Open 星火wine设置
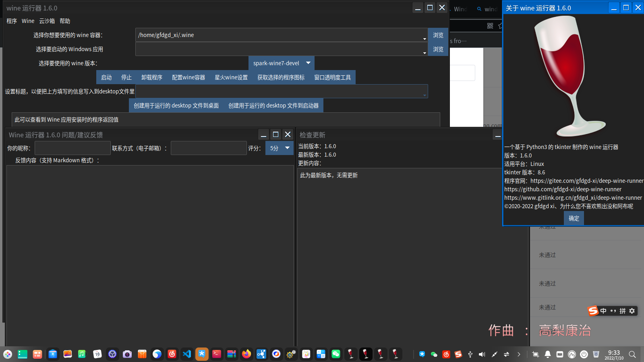Screen dimensions: 644x362 (x=231, y=77)
